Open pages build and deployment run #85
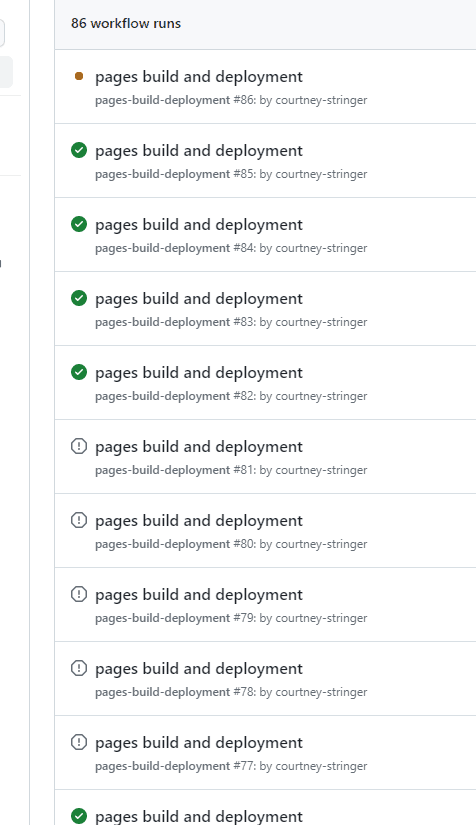Screen dimensions: 476x825 click(x=199, y=151)
